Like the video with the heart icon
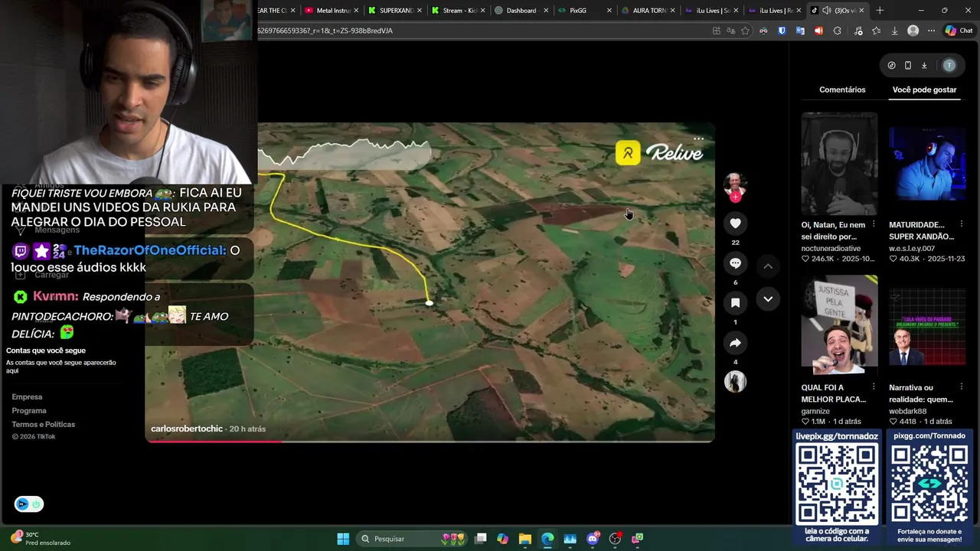The image size is (980, 551). coord(735,223)
